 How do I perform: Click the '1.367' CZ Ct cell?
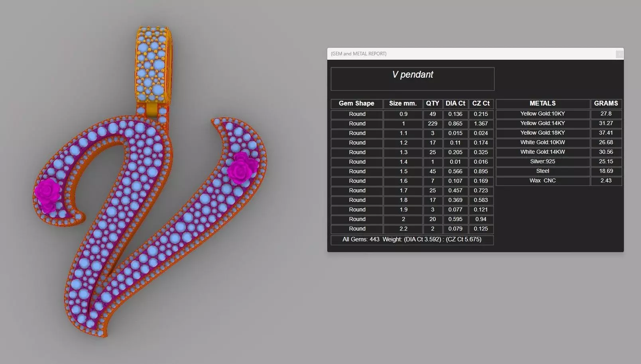pos(481,124)
